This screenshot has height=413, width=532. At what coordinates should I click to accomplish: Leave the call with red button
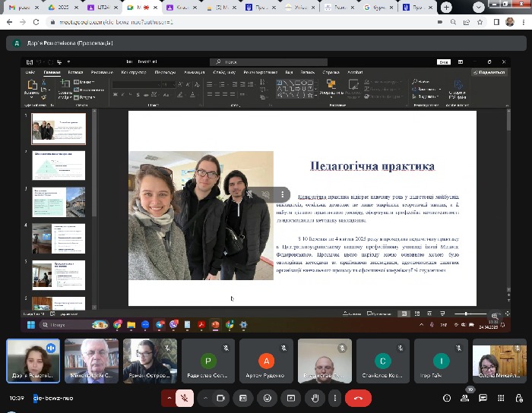[x=358, y=397]
